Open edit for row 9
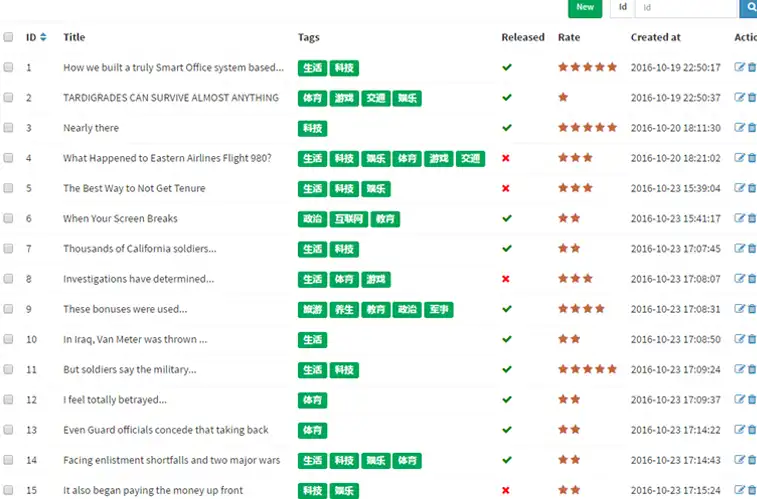Image resolution: width=757 pixels, height=499 pixels. 740,309
